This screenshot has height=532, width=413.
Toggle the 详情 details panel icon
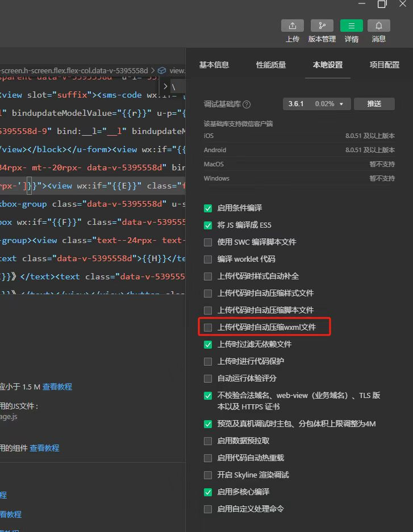351,26
